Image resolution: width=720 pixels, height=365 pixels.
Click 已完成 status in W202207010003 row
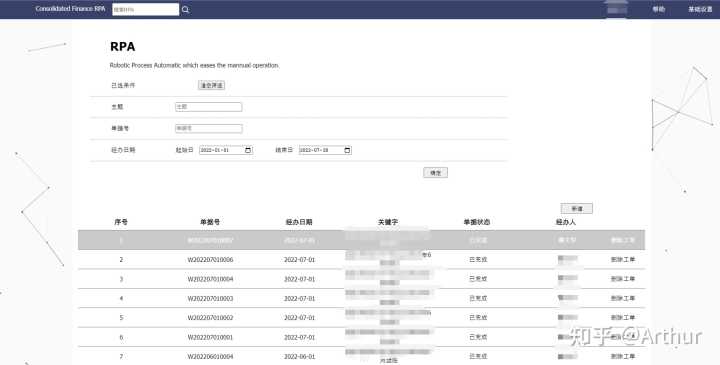478,298
